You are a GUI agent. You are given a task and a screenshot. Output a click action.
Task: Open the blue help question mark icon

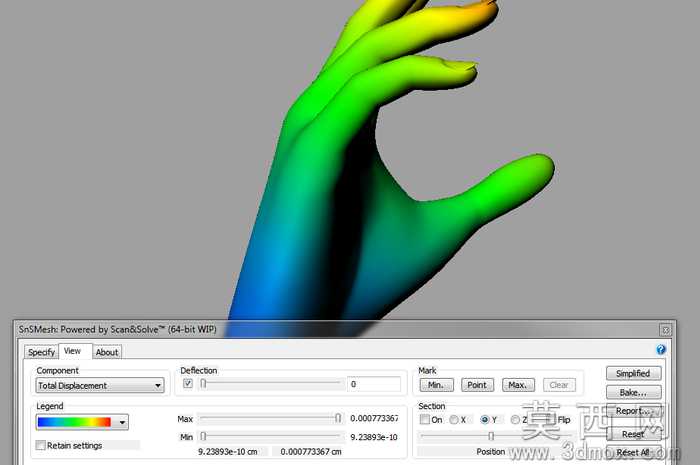[x=661, y=349]
